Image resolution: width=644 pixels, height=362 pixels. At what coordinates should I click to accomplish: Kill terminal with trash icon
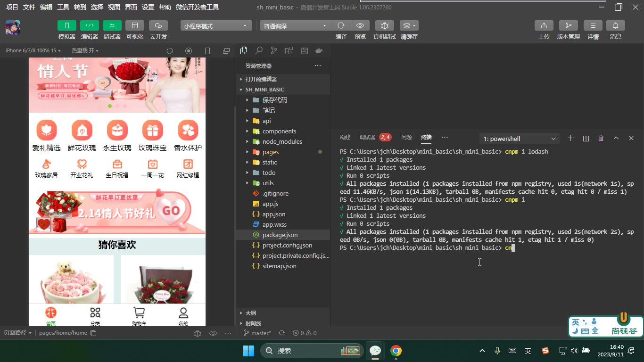pos(601,138)
